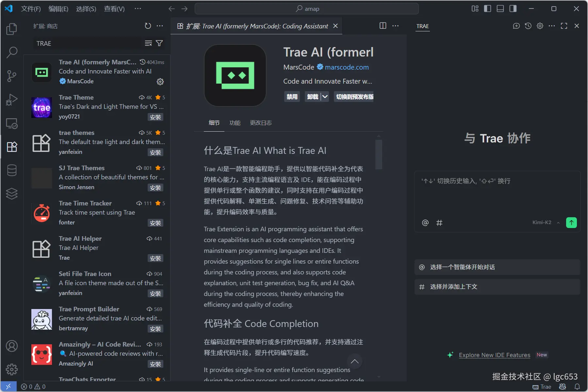588x392 pixels.
Task: Switch to the 功能 tab
Action: [235, 123]
